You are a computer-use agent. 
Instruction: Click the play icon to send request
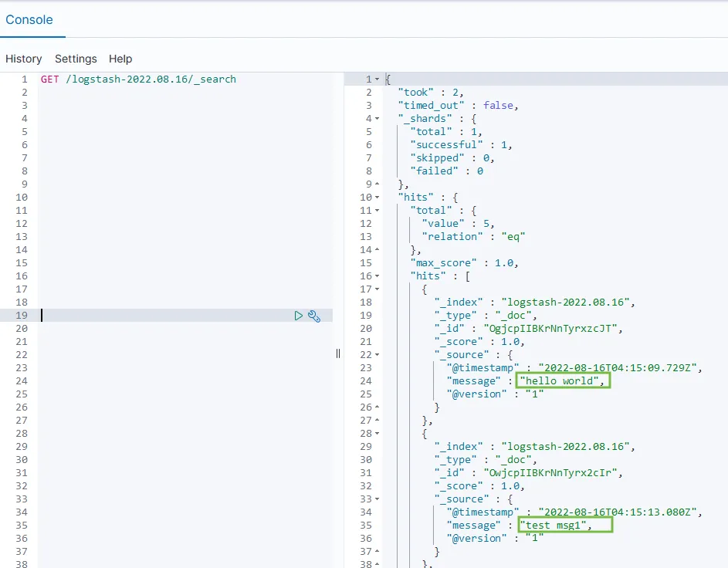[299, 316]
